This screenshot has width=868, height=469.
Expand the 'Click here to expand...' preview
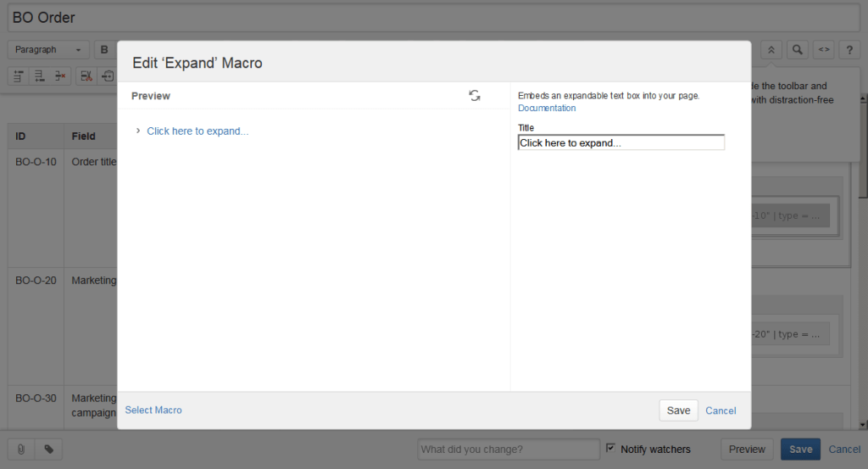click(197, 131)
